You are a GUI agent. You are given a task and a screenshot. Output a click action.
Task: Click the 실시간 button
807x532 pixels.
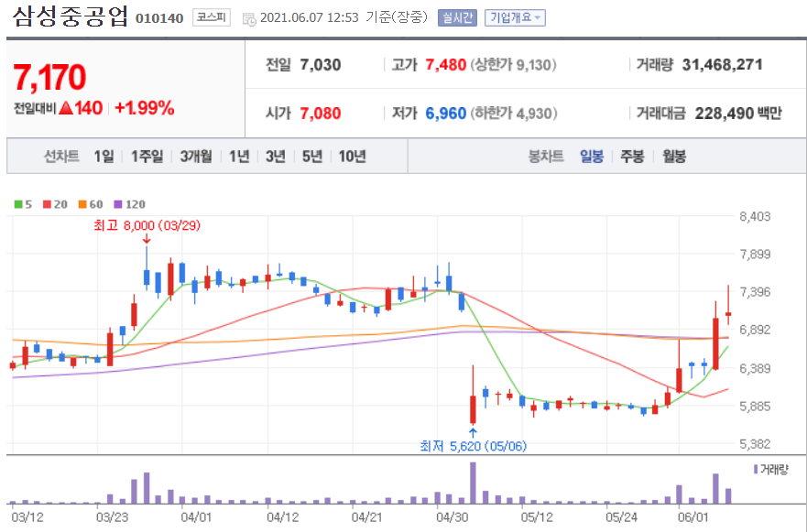[457, 18]
